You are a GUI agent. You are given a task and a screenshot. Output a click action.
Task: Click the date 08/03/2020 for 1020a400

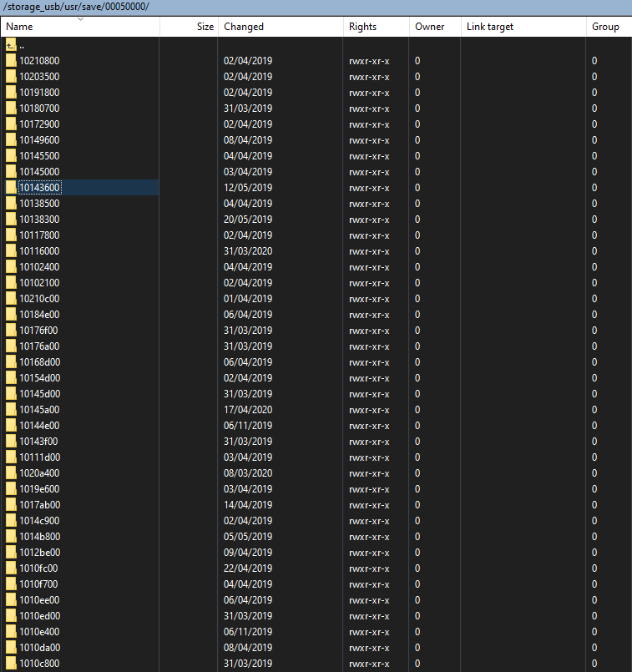248,473
